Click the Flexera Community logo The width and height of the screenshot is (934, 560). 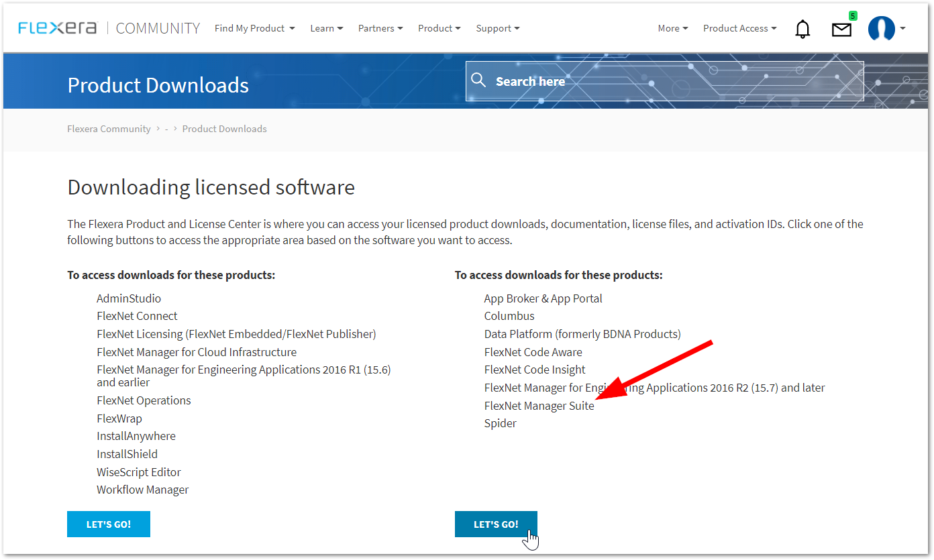coord(109,28)
